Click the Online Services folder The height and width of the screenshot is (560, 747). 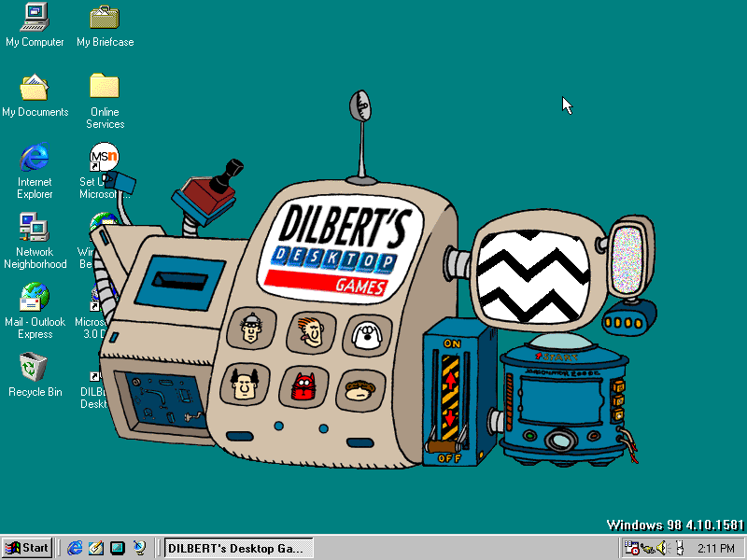tap(105, 101)
